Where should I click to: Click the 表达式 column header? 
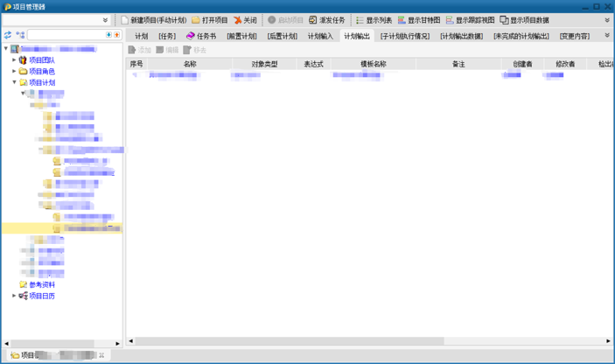(x=314, y=64)
